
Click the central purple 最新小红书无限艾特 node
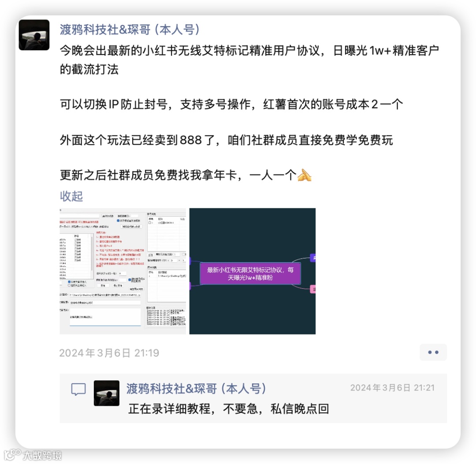(250, 274)
